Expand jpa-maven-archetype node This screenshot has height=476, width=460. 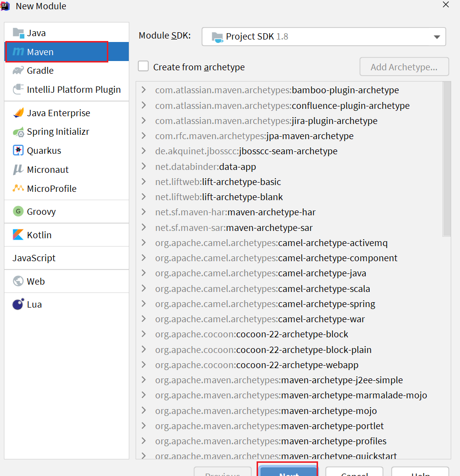pyautogui.click(x=144, y=136)
